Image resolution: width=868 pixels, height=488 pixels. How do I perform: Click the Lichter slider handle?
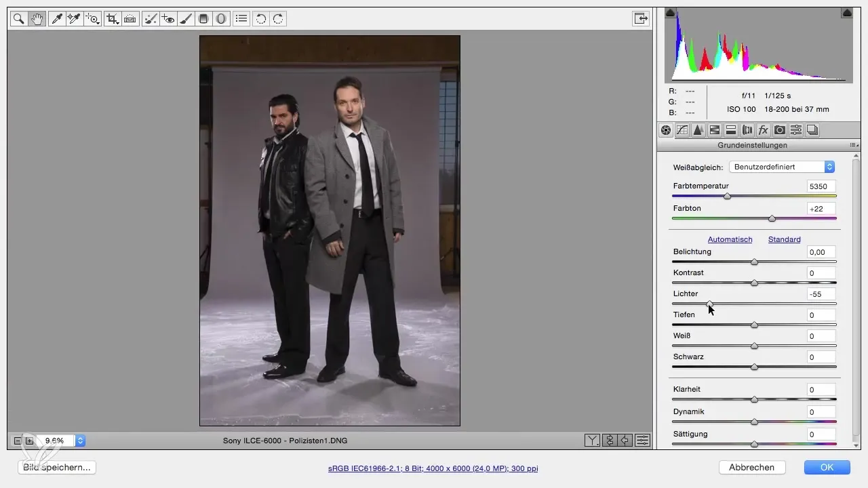[x=709, y=304]
